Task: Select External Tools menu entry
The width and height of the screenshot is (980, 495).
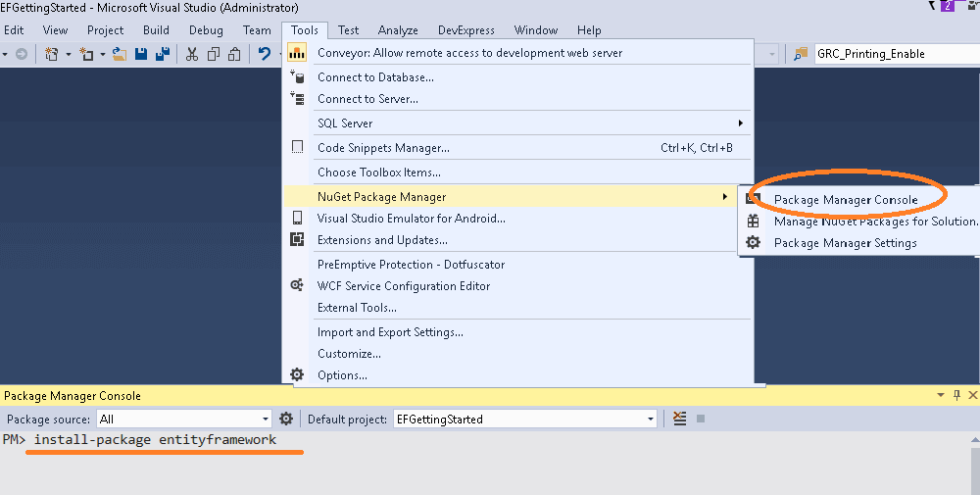Action: (357, 307)
